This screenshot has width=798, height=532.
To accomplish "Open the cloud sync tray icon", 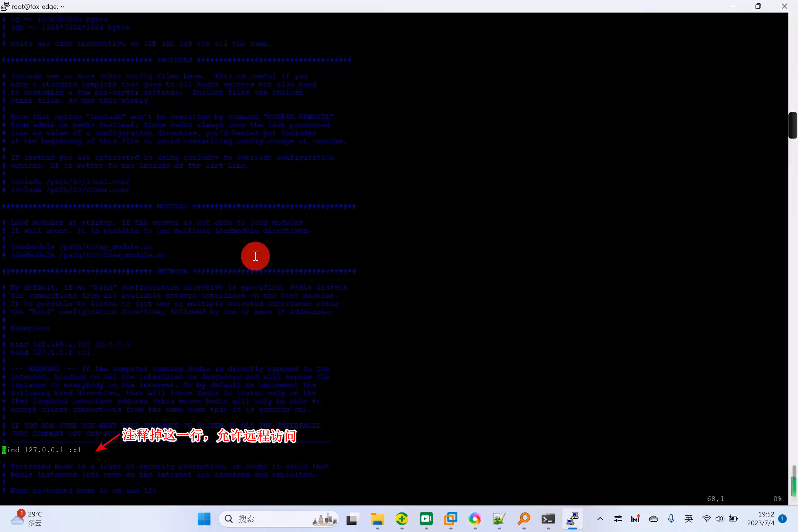I will click(x=654, y=519).
